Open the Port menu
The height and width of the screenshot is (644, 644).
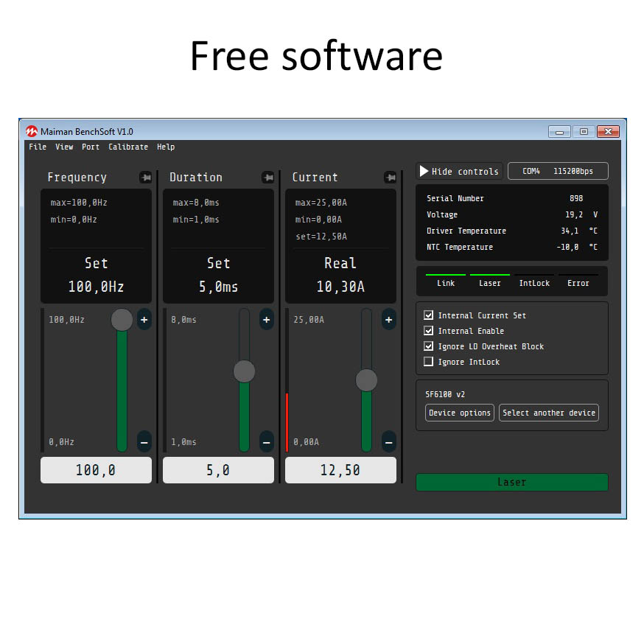pos(91,147)
